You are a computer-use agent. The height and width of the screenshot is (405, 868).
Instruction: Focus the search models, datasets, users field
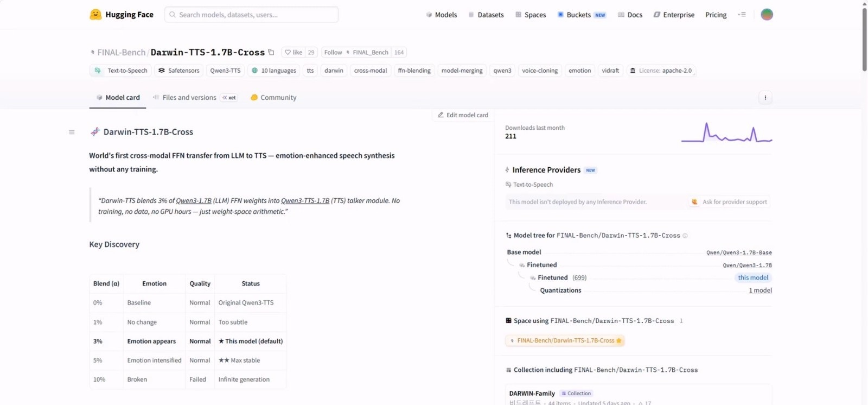(251, 15)
